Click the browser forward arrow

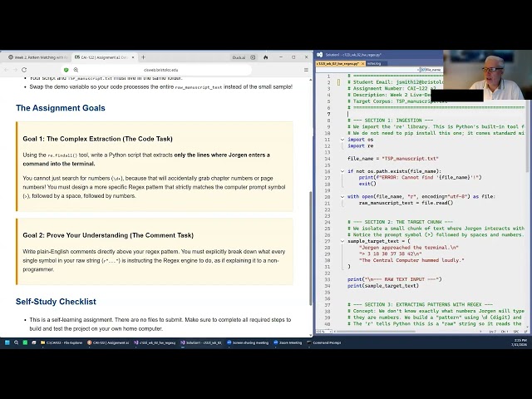[x=15, y=70]
